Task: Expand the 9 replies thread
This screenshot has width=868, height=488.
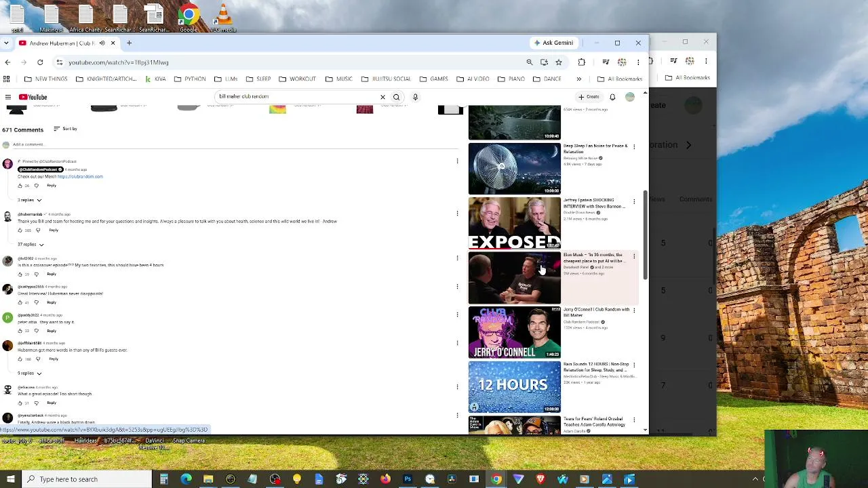Action: (30, 373)
